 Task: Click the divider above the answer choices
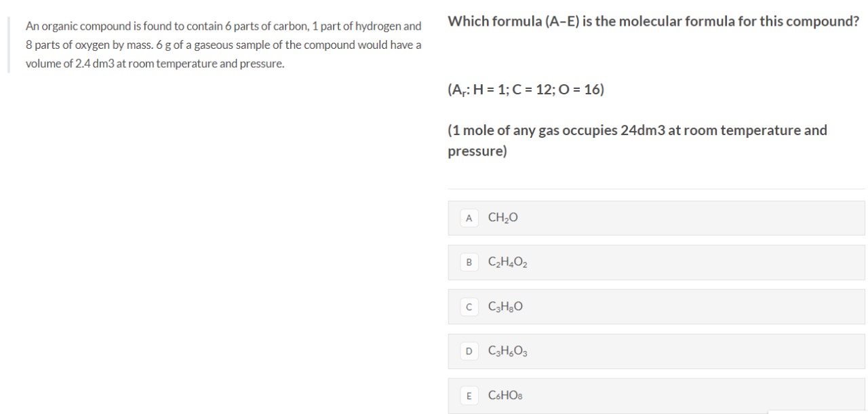[x=656, y=188]
